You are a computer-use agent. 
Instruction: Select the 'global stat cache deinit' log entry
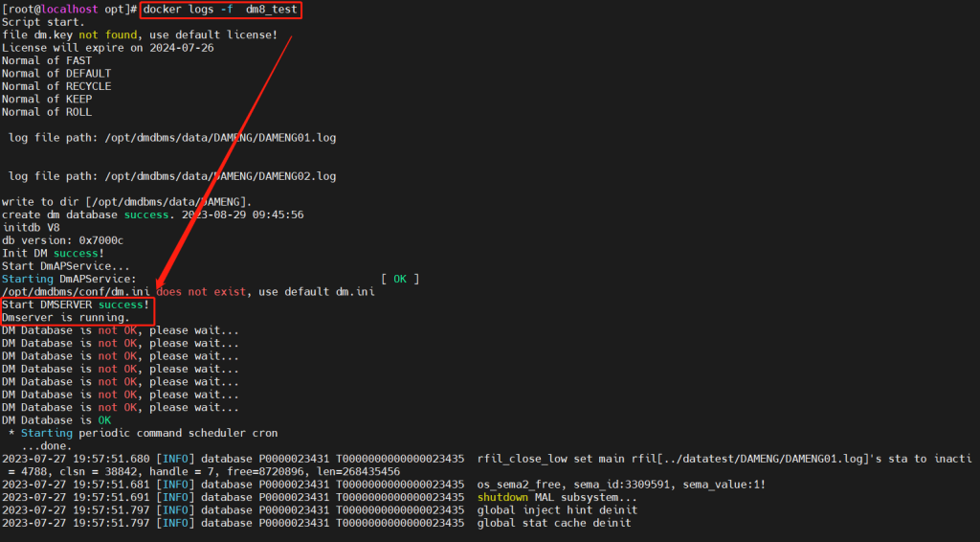click(x=316, y=523)
